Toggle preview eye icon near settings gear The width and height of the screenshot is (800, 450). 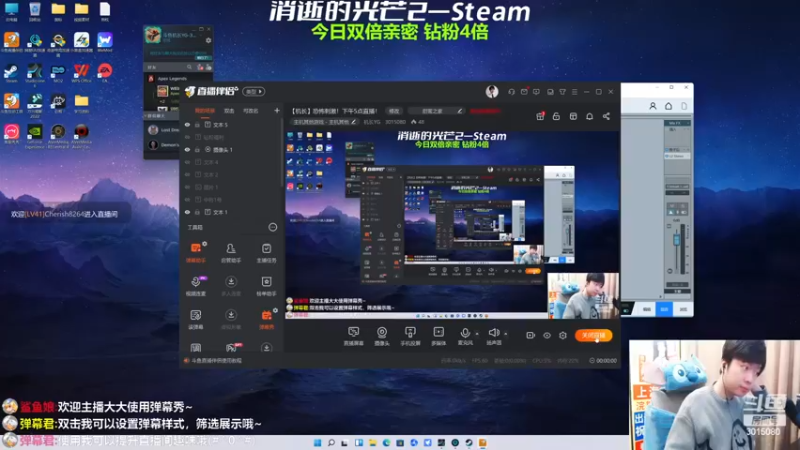pyautogui.click(x=546, y=335)
